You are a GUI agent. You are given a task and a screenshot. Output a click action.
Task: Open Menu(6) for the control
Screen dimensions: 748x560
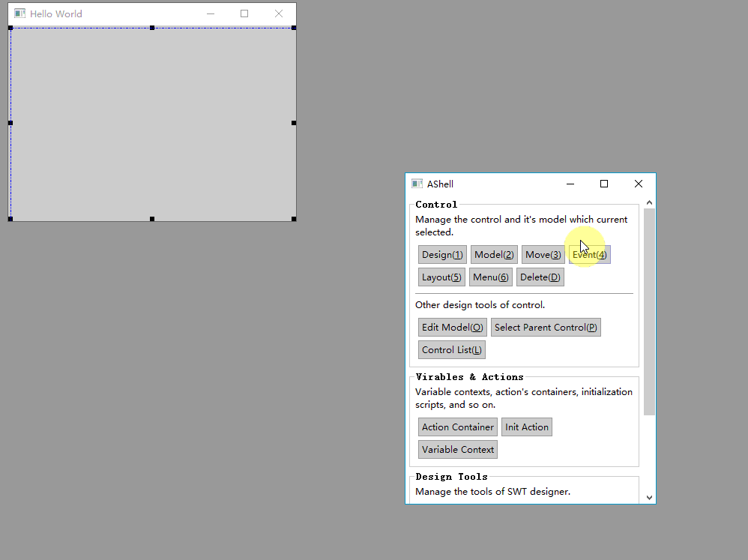[x=490, y=277]
